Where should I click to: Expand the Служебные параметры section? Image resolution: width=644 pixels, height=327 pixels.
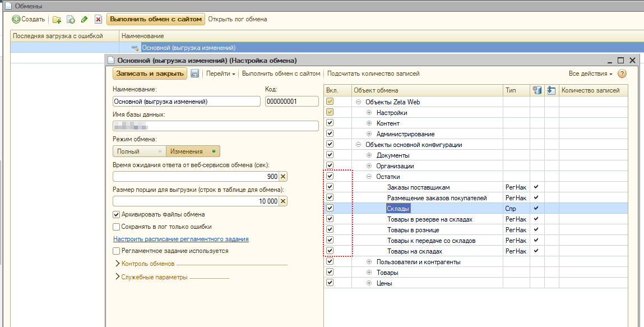click(x=152, y=277)
